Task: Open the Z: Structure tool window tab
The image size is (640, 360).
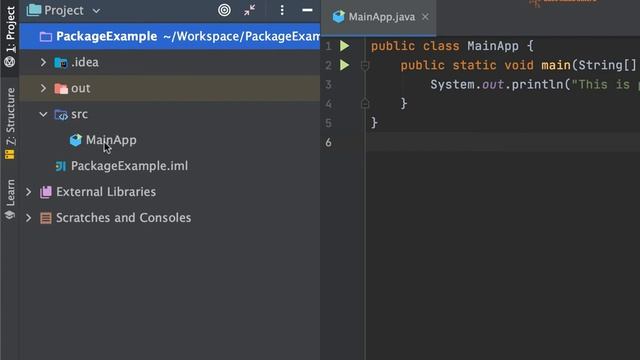Action: tap(10, 122)
